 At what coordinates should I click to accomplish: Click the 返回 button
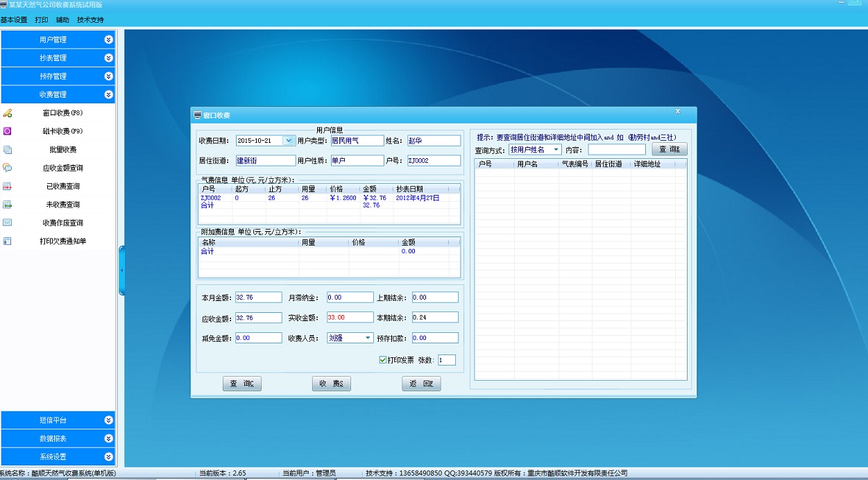point(421,384)
